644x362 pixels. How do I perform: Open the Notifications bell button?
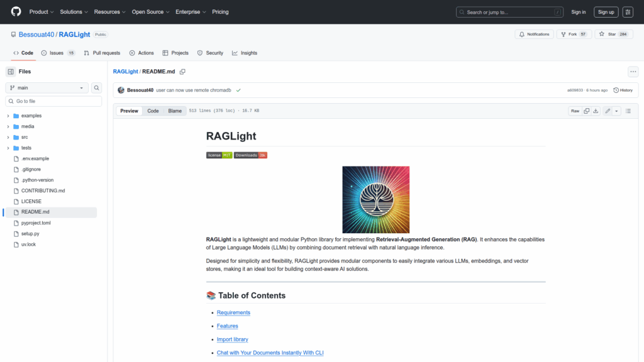533,34
